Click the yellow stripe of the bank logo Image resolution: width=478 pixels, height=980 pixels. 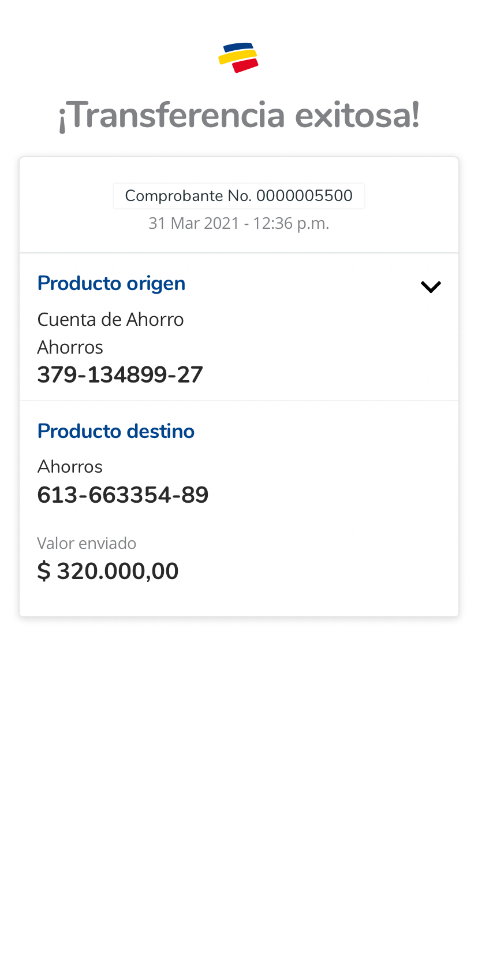237,57
